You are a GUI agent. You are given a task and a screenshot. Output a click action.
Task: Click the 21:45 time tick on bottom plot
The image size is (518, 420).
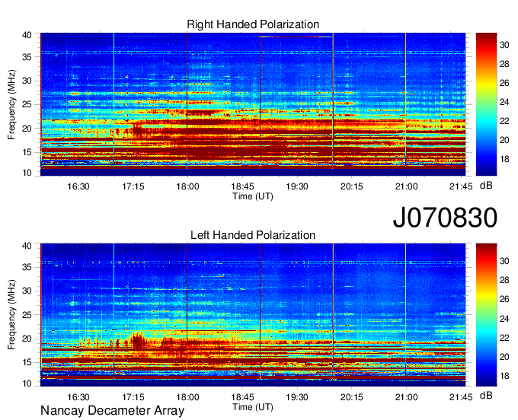(x=461, y=397)
